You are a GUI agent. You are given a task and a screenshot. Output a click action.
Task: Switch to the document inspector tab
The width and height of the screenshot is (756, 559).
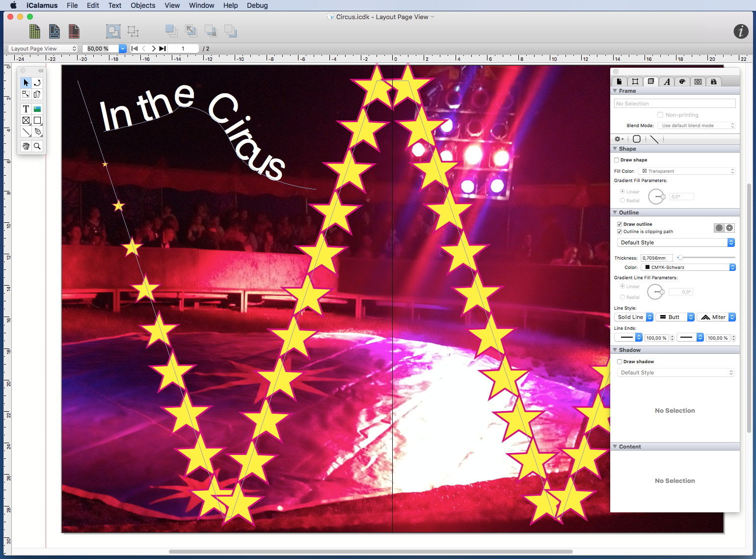tap(619, 81)
